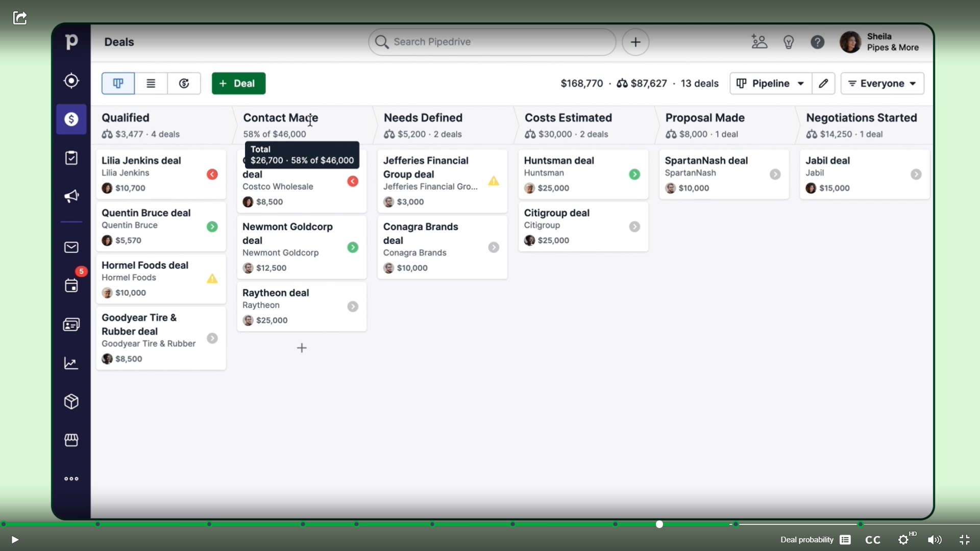
Task: Toggle closed captions CC button
Action: point(873,540)
